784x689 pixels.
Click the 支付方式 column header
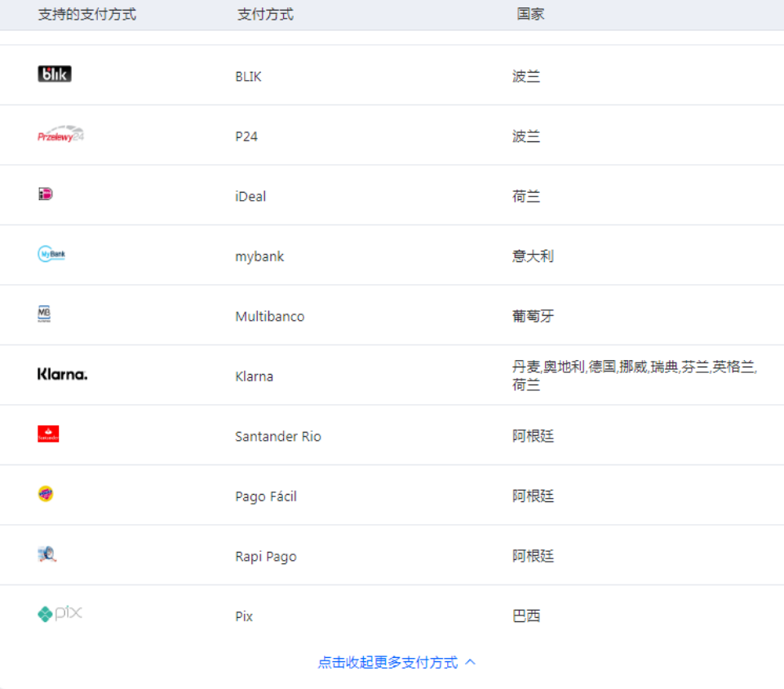(x=264, y=14)
